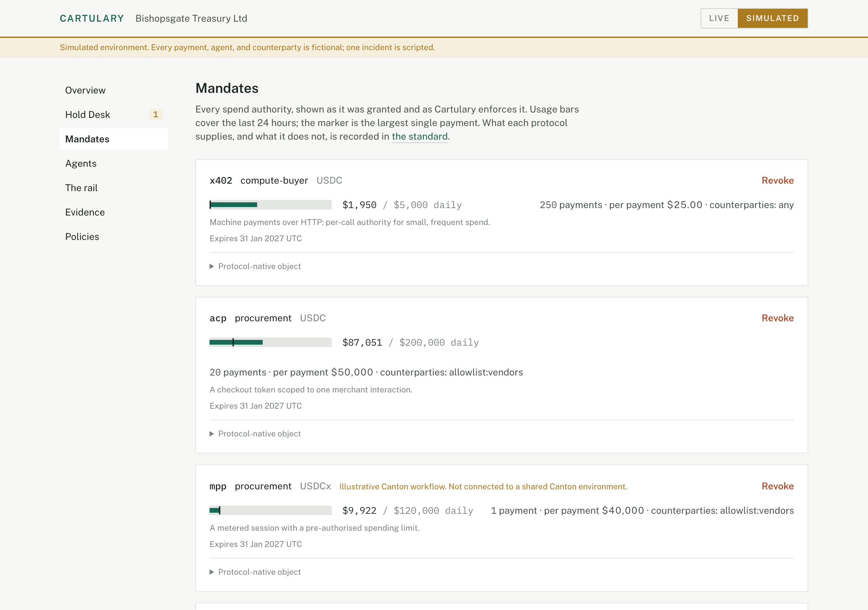Click the $1,950 spend value
The height and width of the screenshot is (610, 868).
(359, 205)
